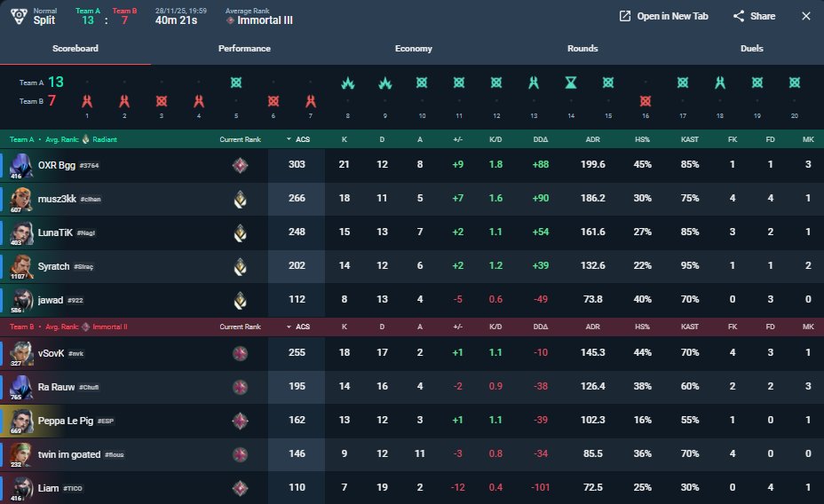Sort Team B by ACS column
The height and width of the screenshot is (504, 824).
(x=298, y=327)
